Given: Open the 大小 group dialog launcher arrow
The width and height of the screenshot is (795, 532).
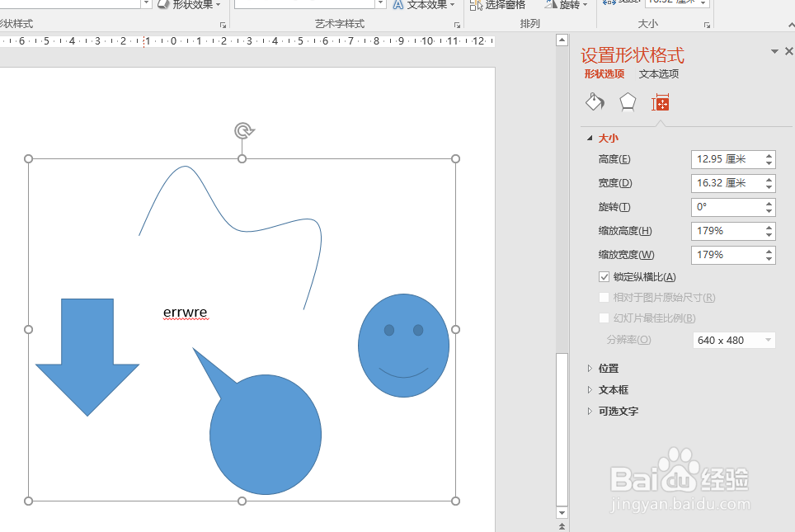Looking at the screenshot, I should [706, 26].
